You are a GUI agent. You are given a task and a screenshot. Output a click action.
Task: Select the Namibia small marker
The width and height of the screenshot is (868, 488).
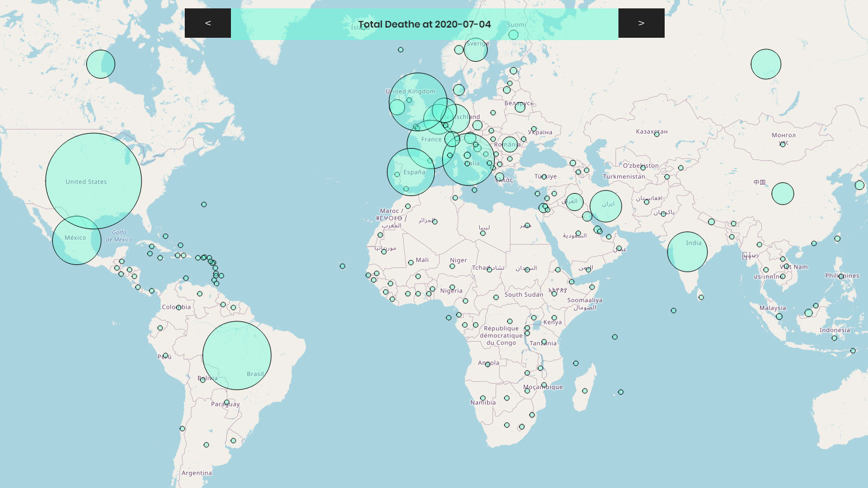click(x=483, y=398)
